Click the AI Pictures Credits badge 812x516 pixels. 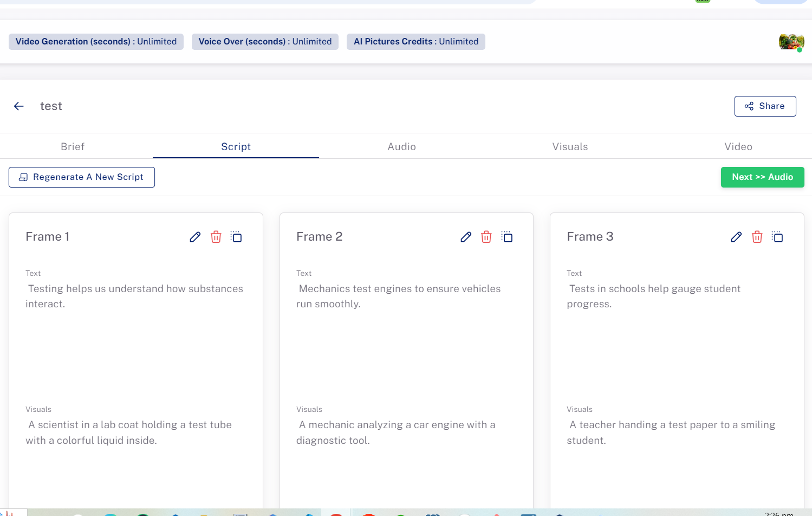click(x=415, y=41)
